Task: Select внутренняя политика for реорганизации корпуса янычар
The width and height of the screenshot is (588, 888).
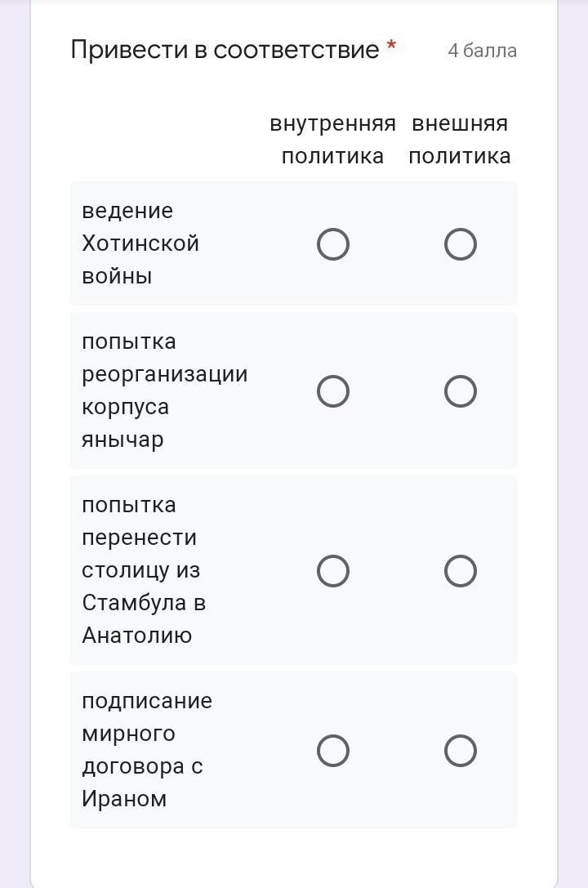Action: pyautogui.click(x=332, y=390)
